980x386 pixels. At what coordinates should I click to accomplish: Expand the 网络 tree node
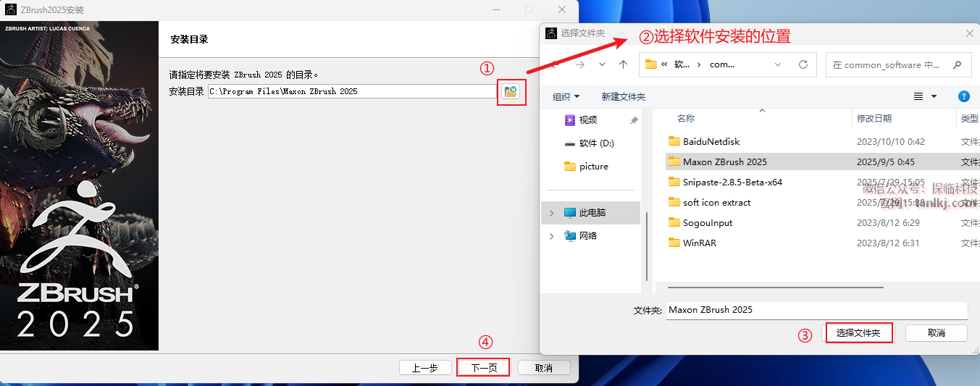551,236
